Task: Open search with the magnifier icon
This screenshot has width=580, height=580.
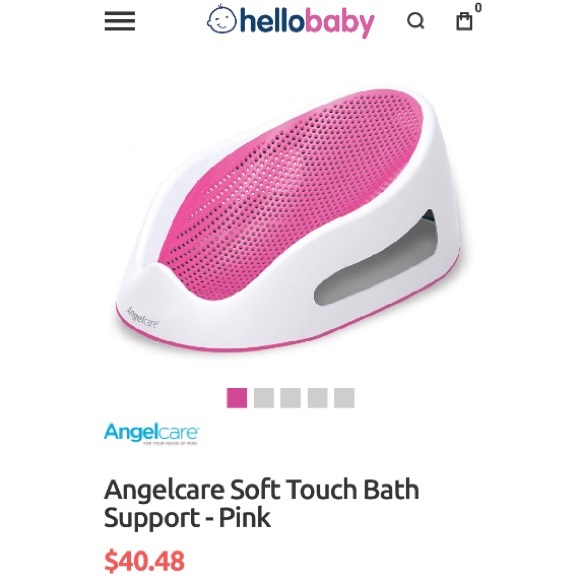Action: click(415, 21)
